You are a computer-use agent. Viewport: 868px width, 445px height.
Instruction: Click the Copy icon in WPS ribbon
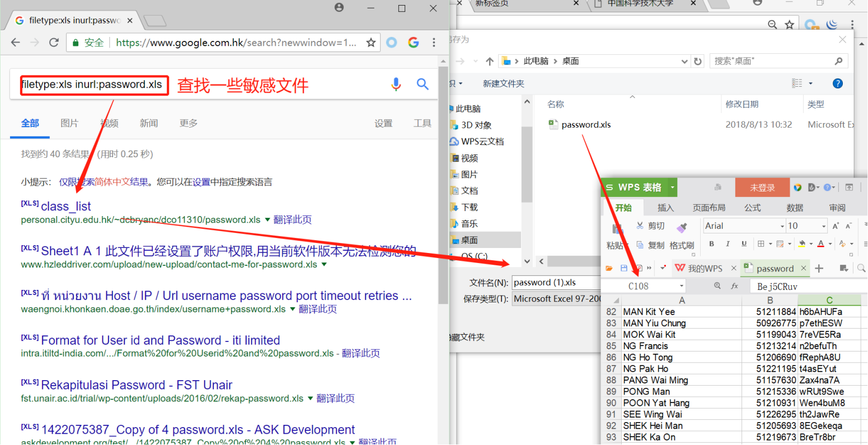[x=640, y=245]
